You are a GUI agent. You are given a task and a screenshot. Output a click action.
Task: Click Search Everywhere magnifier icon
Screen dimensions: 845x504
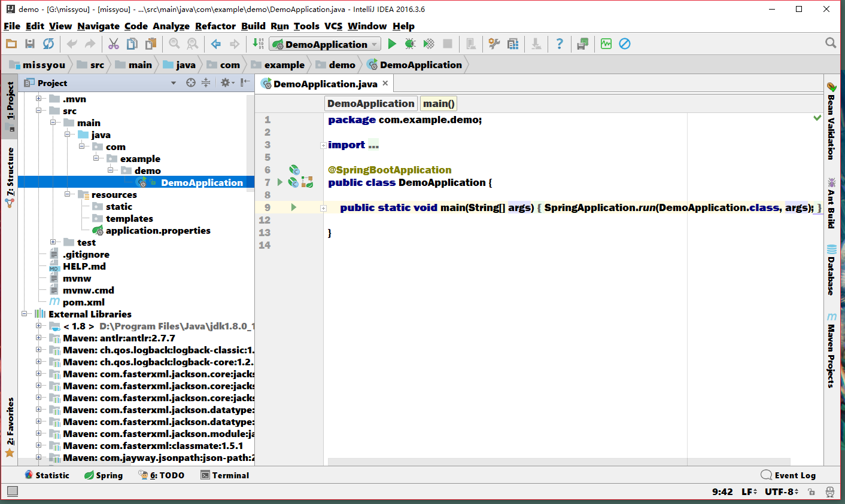pos(831,43)
